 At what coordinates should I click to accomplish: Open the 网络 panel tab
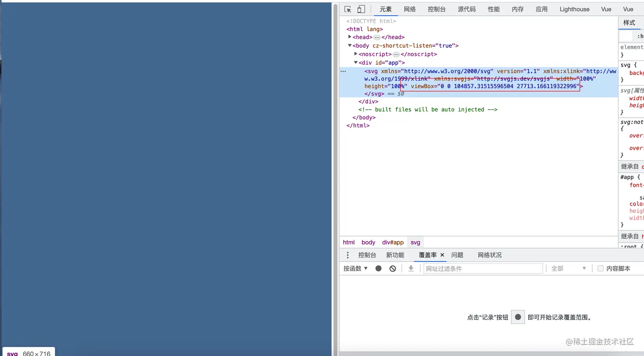click(x=410, y=9)
